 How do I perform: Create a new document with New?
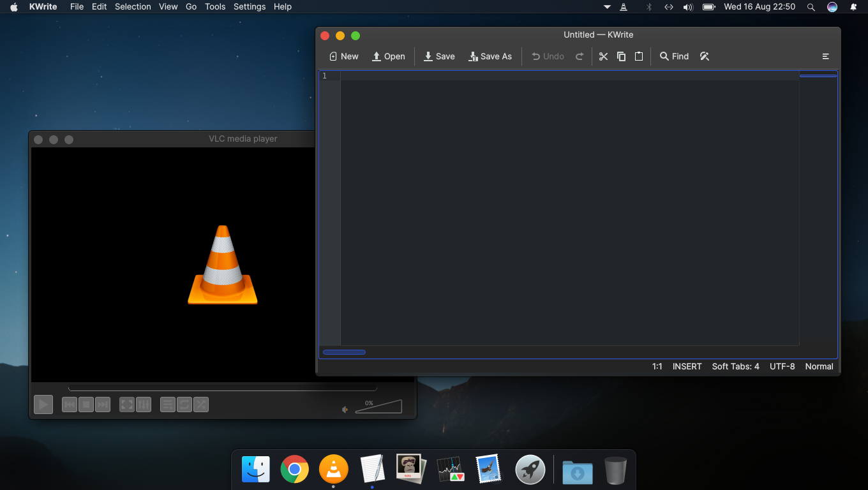tap(344, 56)
